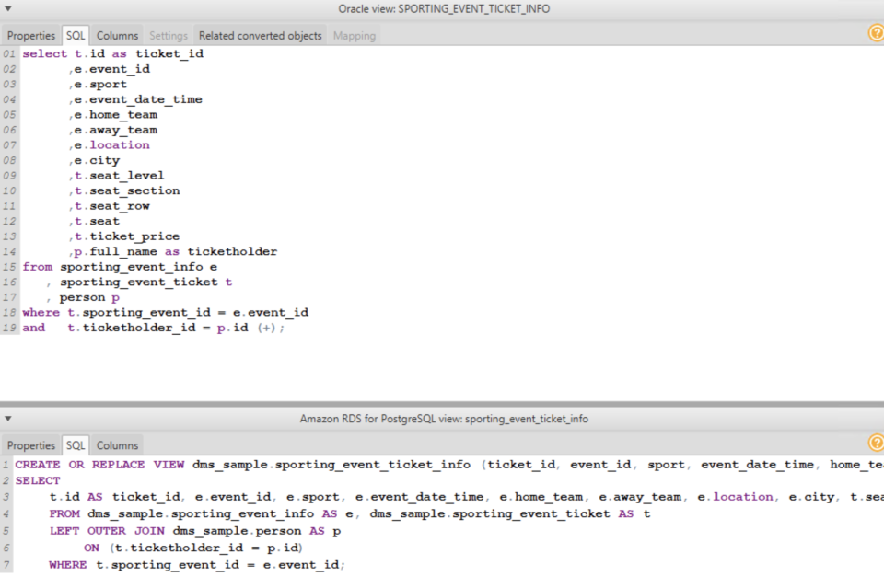
Task: Select SQL tab in Oracle view
Action: [x=75, y=36]
